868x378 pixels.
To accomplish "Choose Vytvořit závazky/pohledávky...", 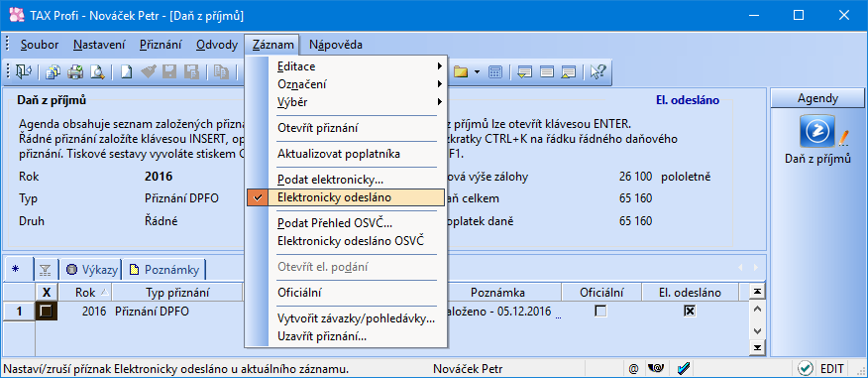I will 346,318.
